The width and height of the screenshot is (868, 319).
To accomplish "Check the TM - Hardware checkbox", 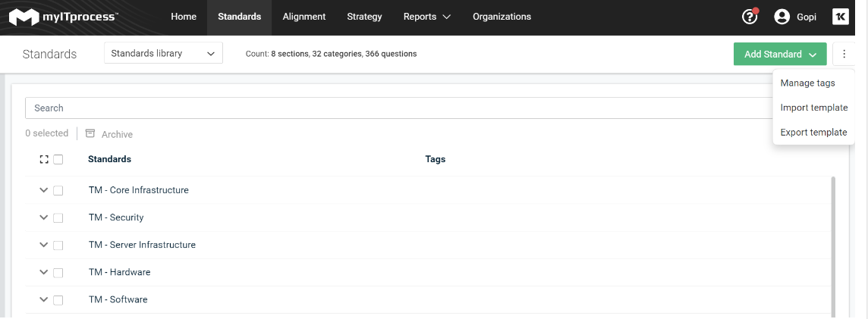I will click(x=58, y=273).
